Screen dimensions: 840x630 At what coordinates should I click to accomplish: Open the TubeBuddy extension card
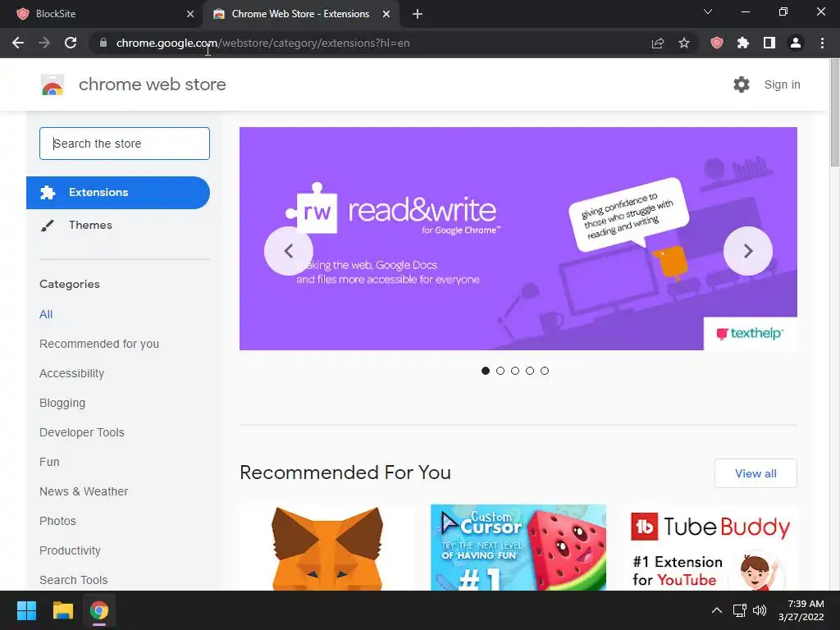point(710,547)
